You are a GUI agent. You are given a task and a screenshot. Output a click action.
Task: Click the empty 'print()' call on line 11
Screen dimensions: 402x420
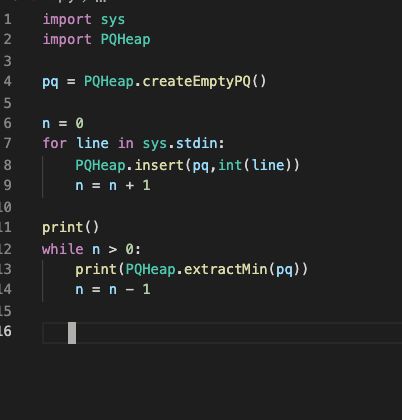pyautogui.click(x=70, y=227)
